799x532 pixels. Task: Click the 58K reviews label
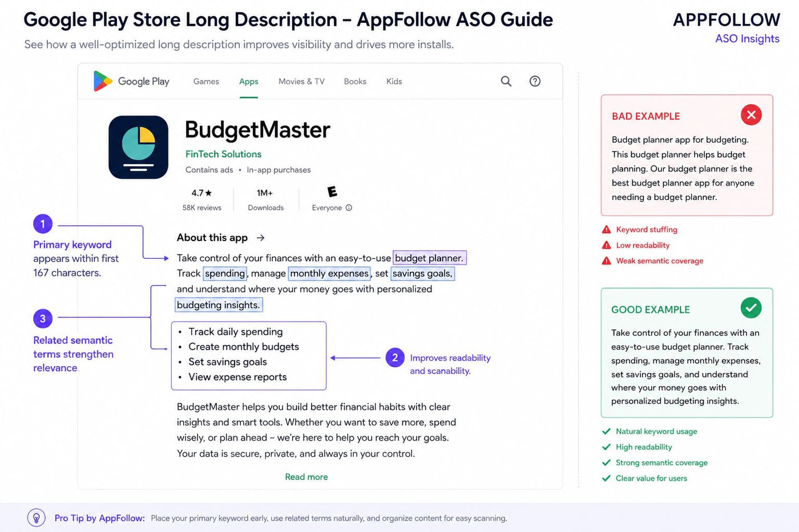(x=201, y=208)
